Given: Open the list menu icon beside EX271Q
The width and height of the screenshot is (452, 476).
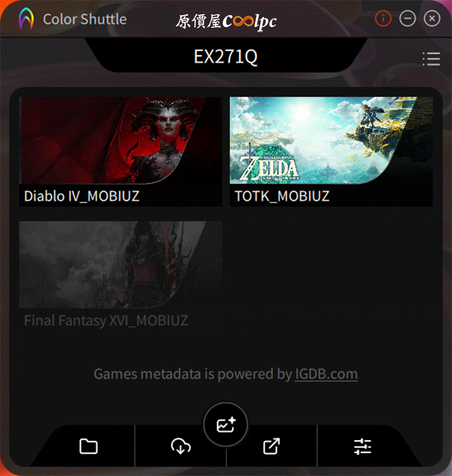Looking at the screenshot, I should pyautogui.click(x=431, y=59).
